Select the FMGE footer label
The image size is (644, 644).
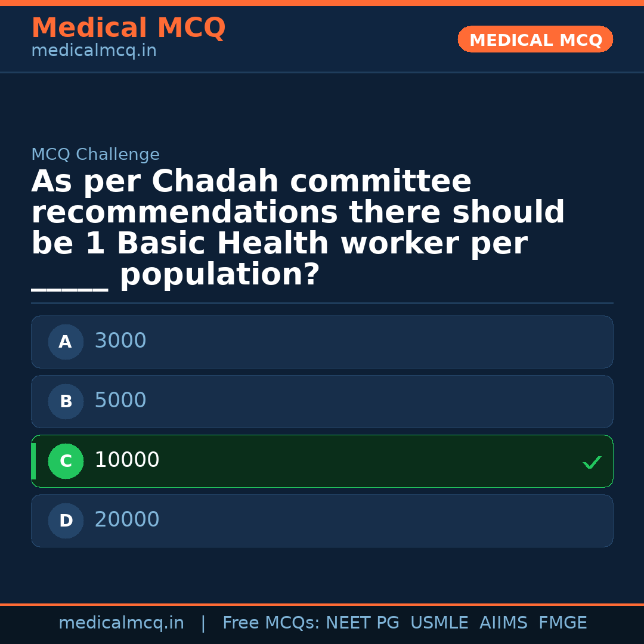point(562,623)
